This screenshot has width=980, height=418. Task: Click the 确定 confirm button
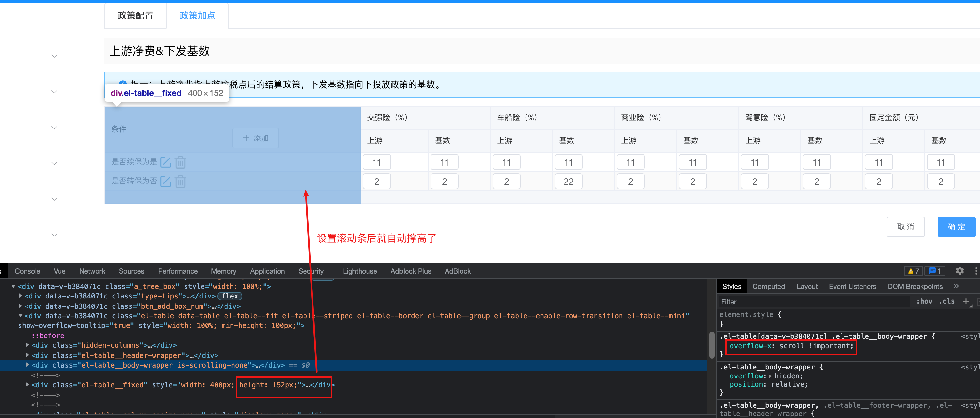tap(956, 227)
